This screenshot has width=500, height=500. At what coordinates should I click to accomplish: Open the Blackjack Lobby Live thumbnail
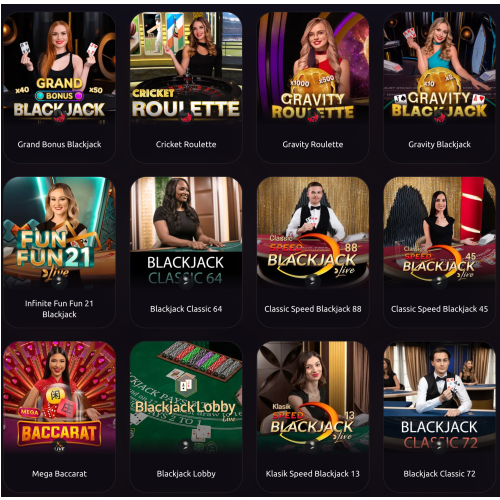pyautogui.click(x=186, y=397)
